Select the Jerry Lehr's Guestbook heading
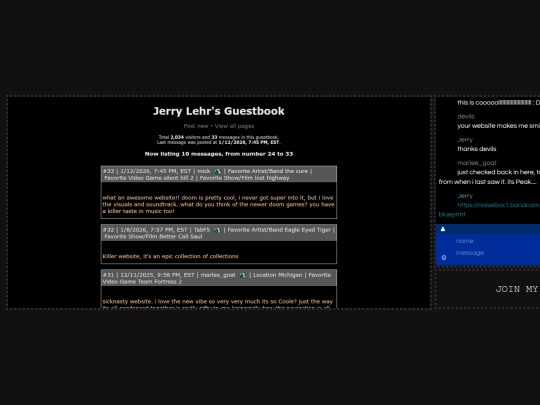 pyautogui.click(x=219, y=111)
